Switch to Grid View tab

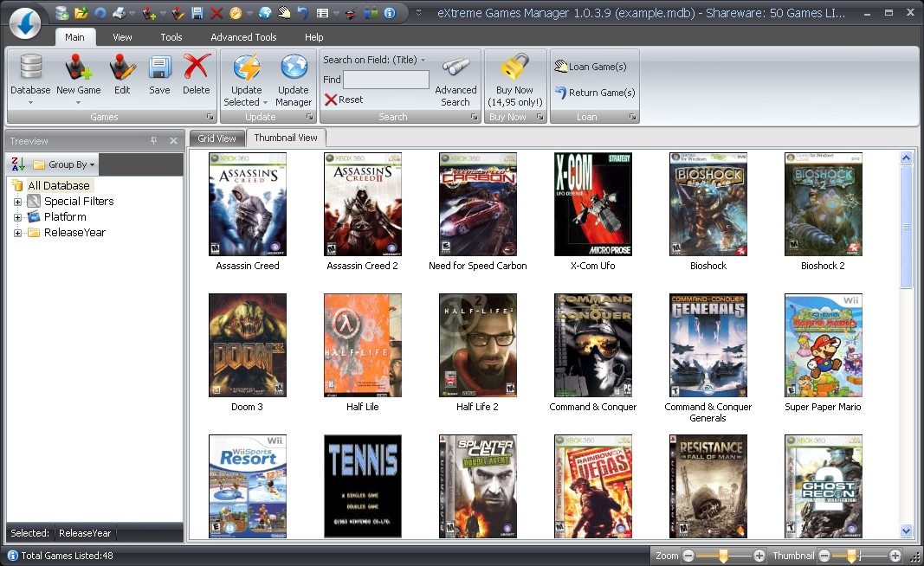[216, 138]
